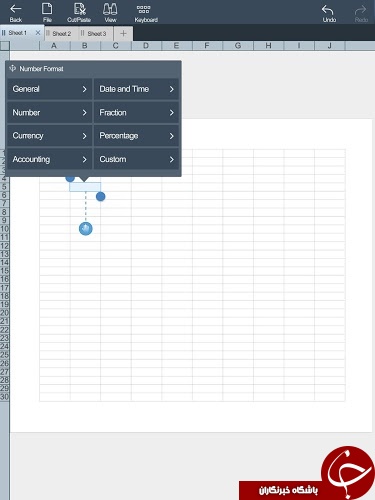Viewport: 375px width, 500px height.
Task: Click the greyed Redo icon
Action: click(x=360, y=10)
